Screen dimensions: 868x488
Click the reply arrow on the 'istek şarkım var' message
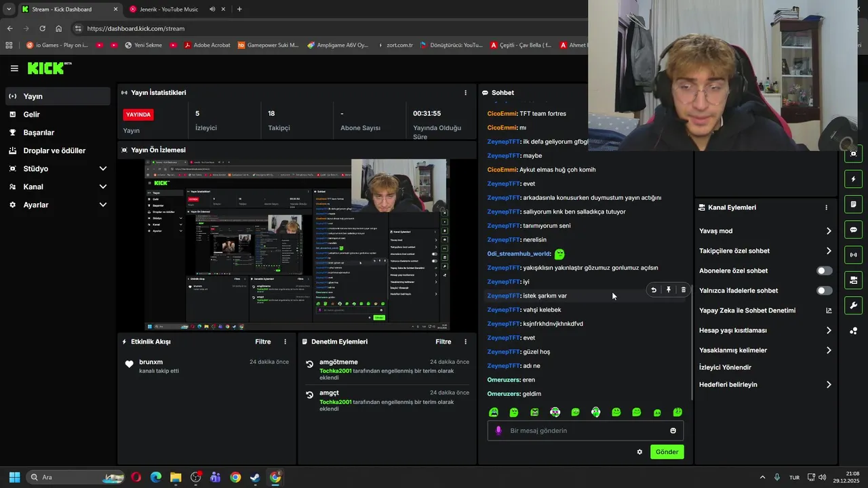tap(654, 290)
